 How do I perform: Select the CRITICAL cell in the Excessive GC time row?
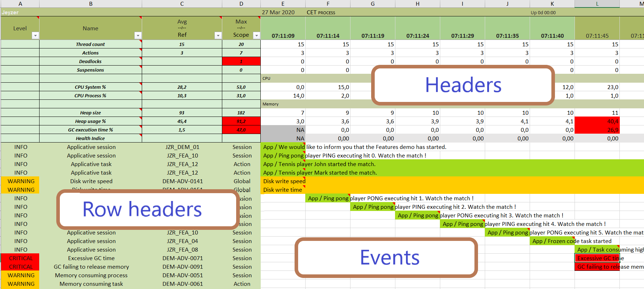coord(20,258)
